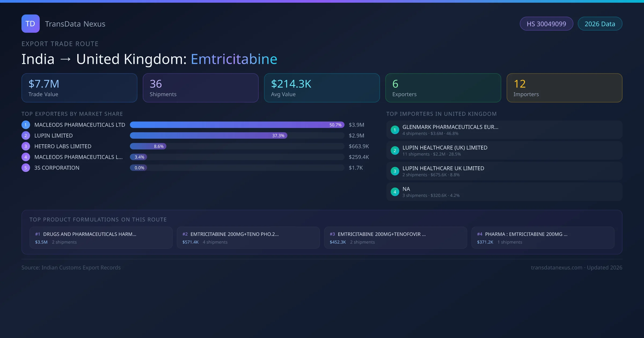
Task: Click rank 5 badge next to 3S Corporation
Action: coord(26,168)
